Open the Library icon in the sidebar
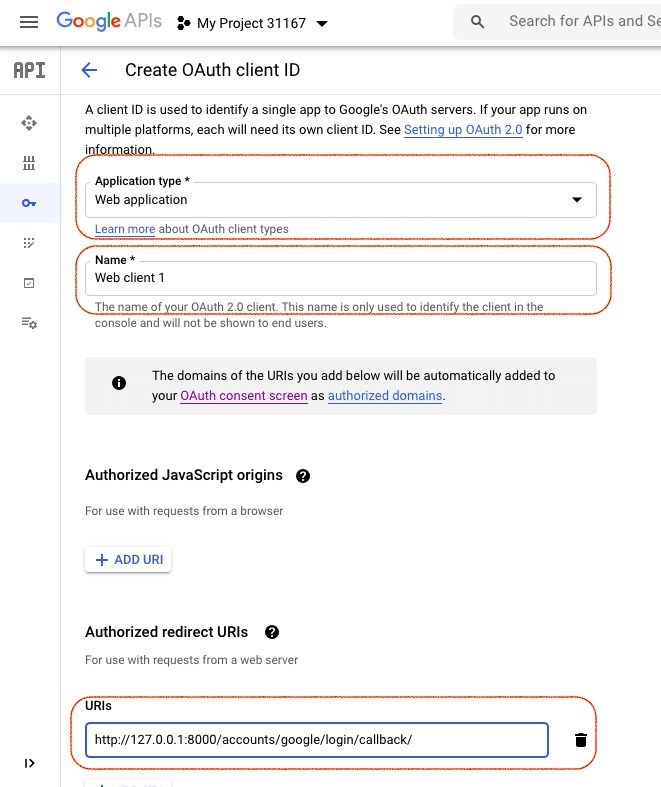Image resolution: width=661 pixels, height=787 pixels. (x=29, y=163)
